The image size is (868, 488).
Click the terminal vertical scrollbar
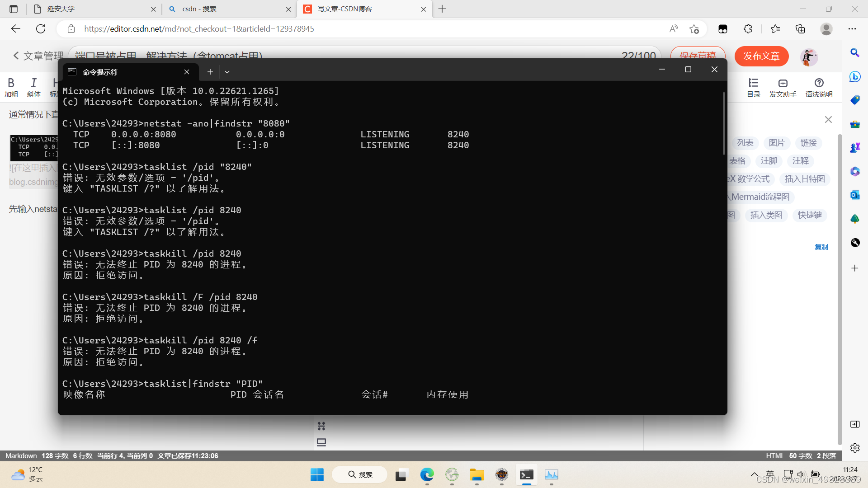(724, 123)
